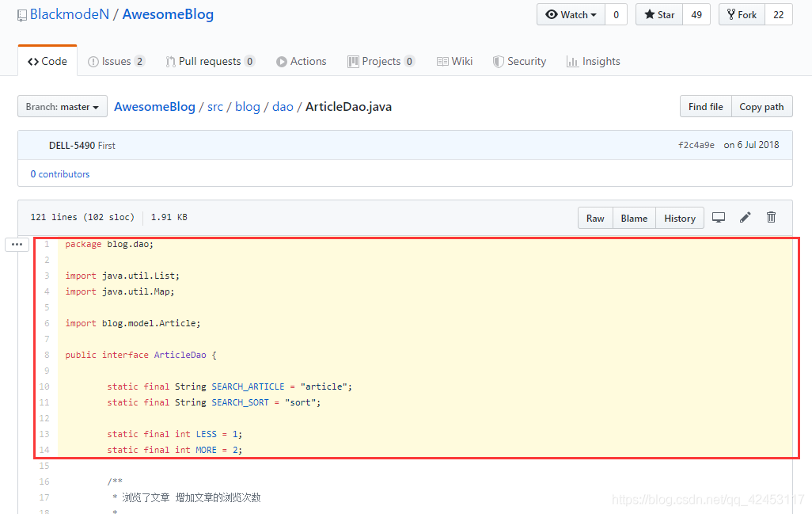Viewport: 812px width, 514px height.
Task: Open the Wiki tab
Action: 455,62
